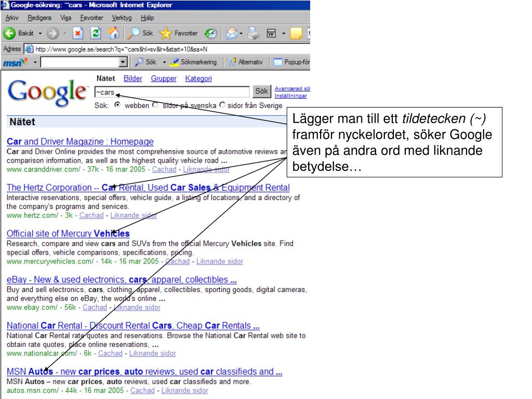Screen dimensions: 532x399
Task: Open the Redigera menu
Action: (x=39, y=18)
